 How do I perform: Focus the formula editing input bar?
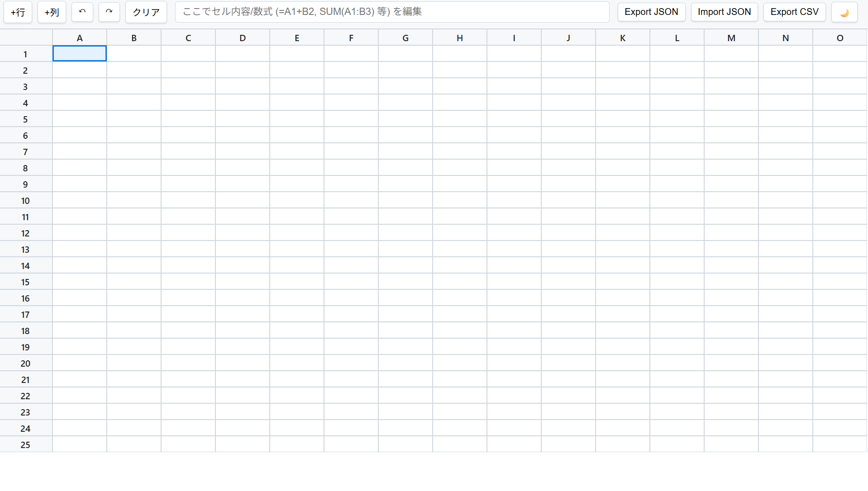(x=391, y=12)
